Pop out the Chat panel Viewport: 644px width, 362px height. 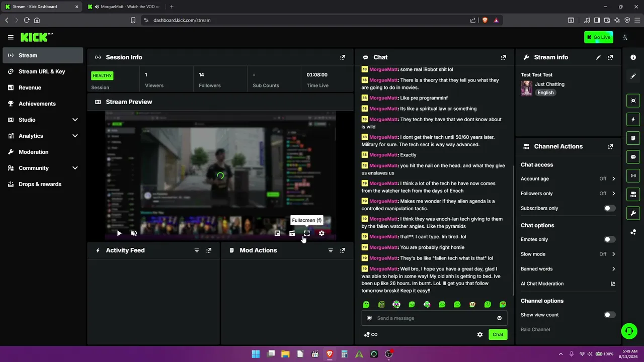tap(503, 57)
